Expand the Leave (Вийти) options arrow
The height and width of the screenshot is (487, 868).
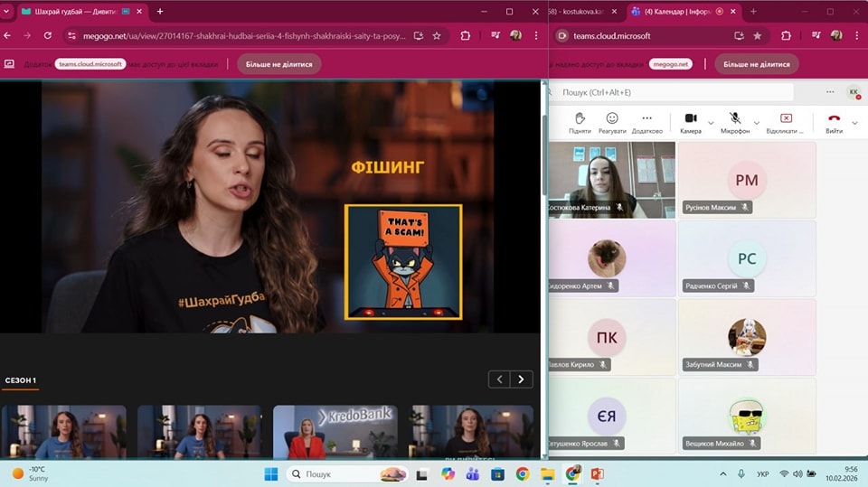click(854, 123)
